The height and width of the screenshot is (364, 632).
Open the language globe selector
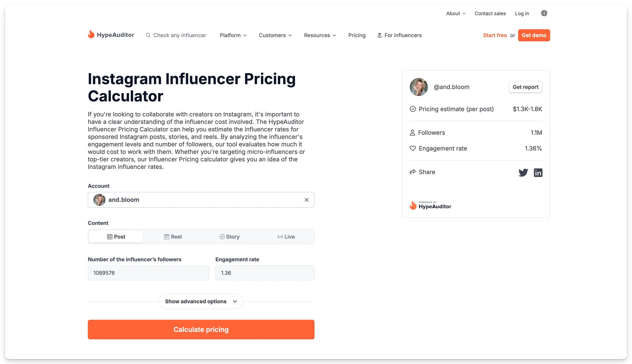point(544,13)
